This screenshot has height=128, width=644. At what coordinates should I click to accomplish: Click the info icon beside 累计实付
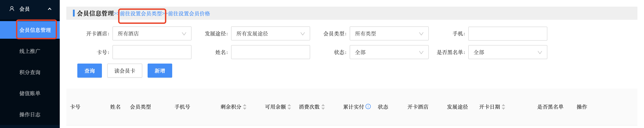coord(368,106)
